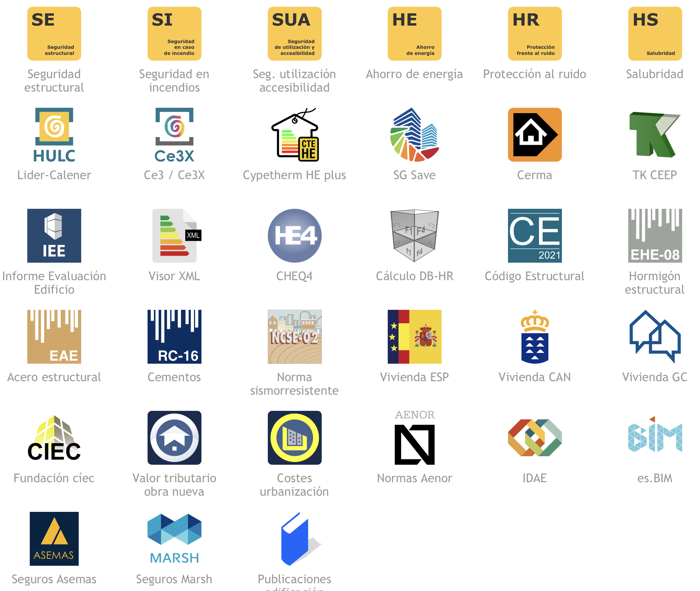This screenshot has height=591, width=700.
Task: Open the Ce3X application icon
Action: click(x=174, y=135)
